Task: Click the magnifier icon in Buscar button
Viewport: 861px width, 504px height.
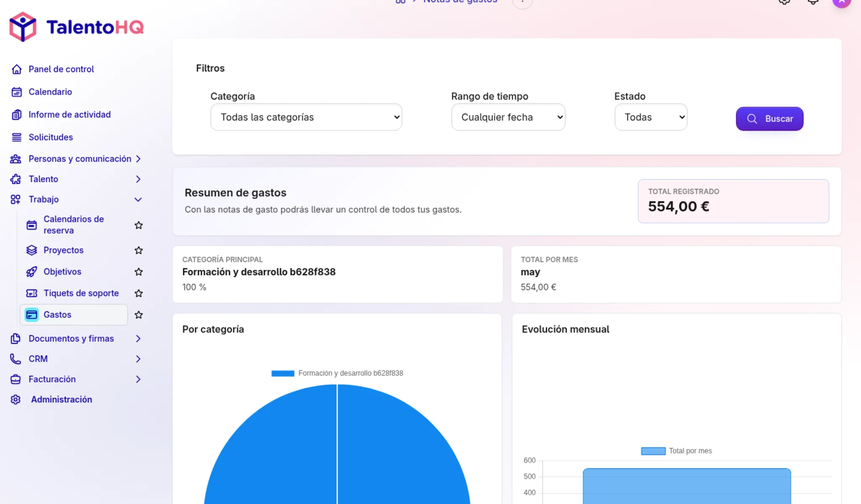Action: 752,119
